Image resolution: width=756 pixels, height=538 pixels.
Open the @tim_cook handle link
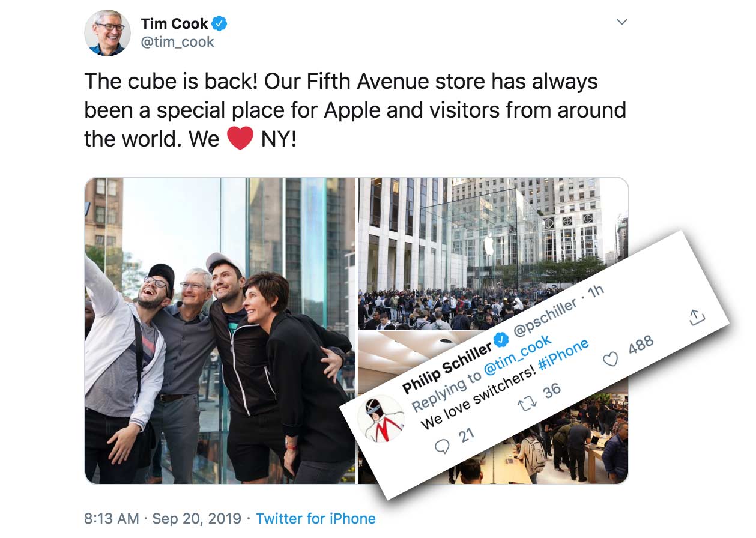177,43
